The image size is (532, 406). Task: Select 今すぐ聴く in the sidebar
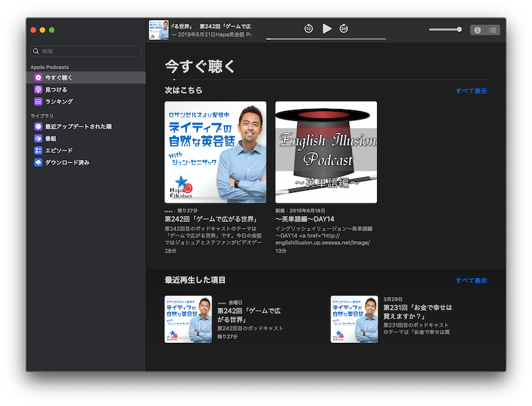tap(86, 78)
